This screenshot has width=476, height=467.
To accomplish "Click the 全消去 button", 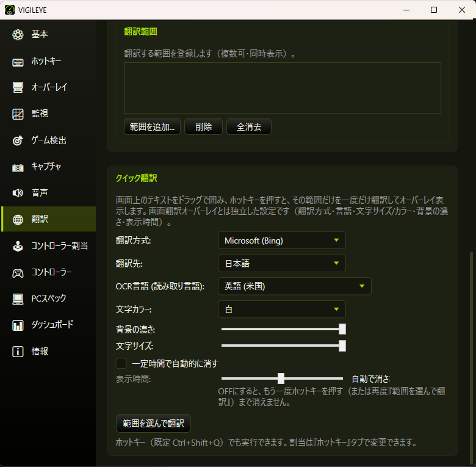I will tap(248, 126).
